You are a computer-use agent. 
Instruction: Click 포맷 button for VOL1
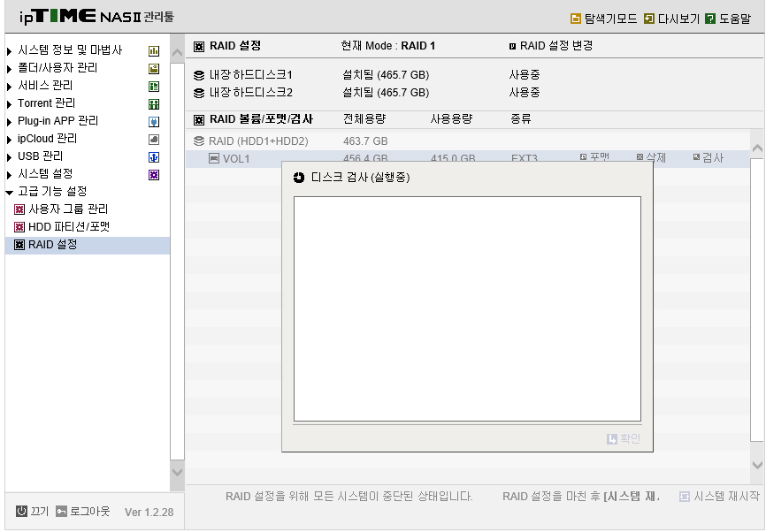click(x=594, y=157)
